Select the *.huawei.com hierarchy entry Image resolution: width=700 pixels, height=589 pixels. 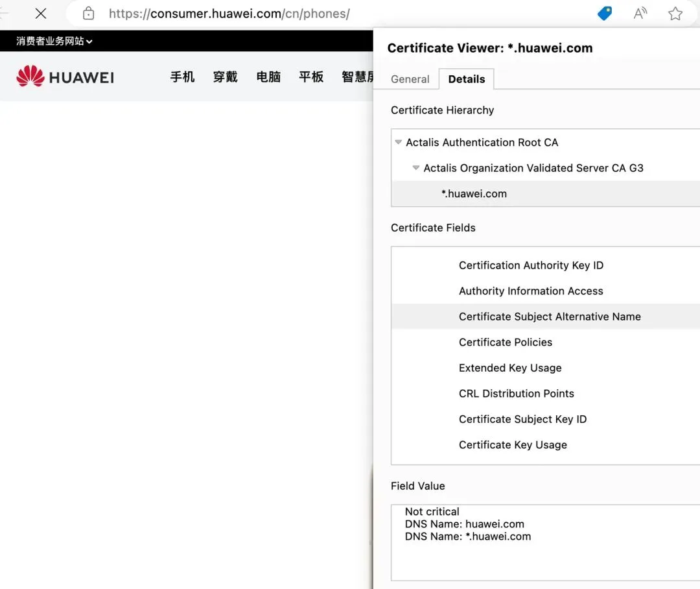point(546,193)
